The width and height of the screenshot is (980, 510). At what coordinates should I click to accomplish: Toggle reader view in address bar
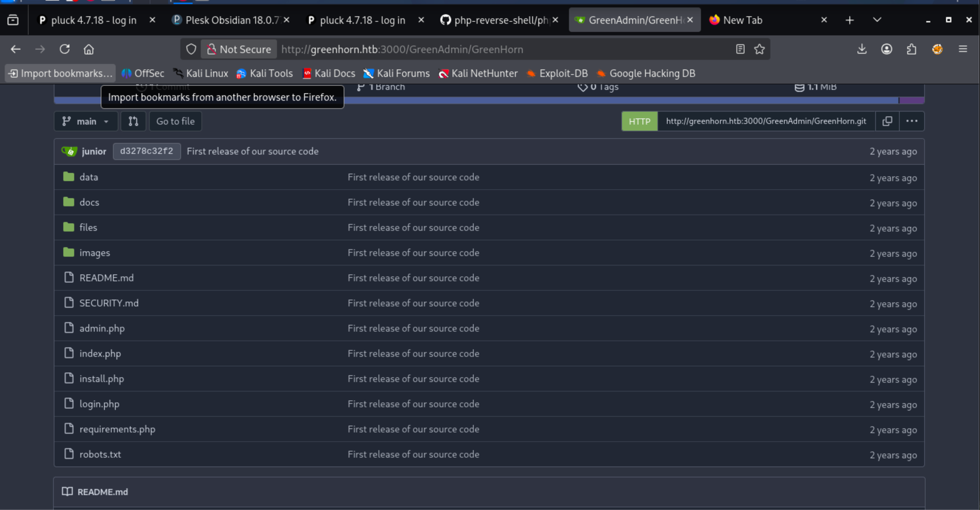(x=740, y=49)
